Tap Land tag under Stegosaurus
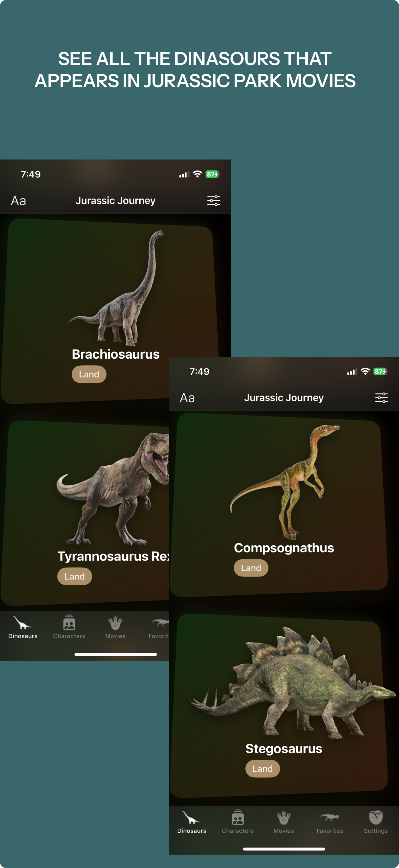This screenshot has width=399, height=868. pos(263,769)
